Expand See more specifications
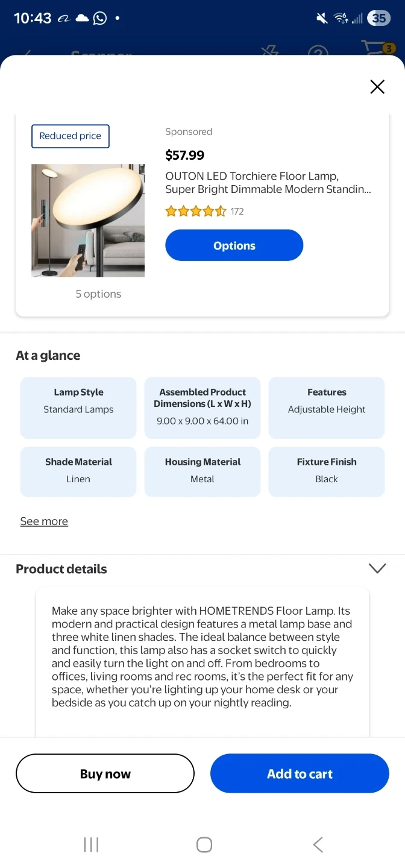The width and height of the screenshot is (405, 868). (x=44, y=521)
